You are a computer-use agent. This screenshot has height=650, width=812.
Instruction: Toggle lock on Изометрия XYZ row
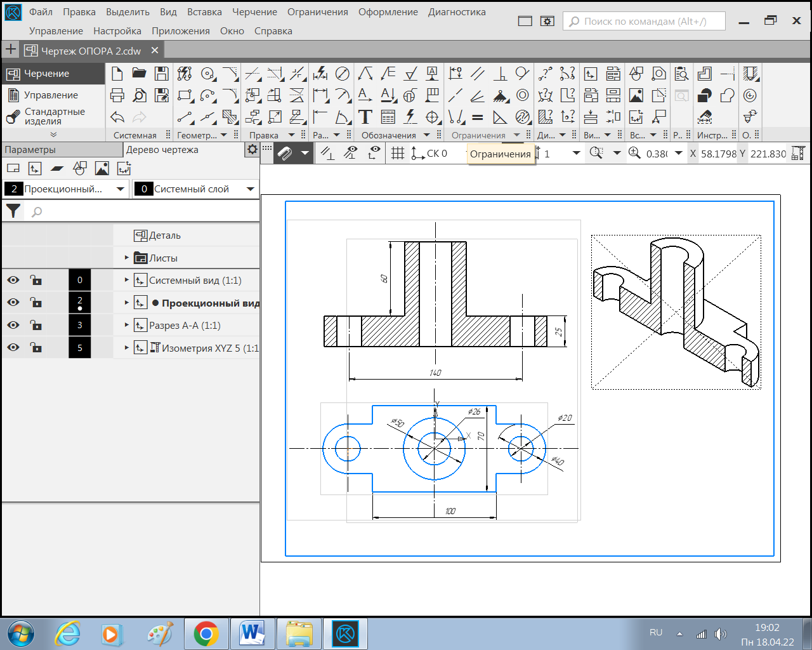tap(36, 347)
